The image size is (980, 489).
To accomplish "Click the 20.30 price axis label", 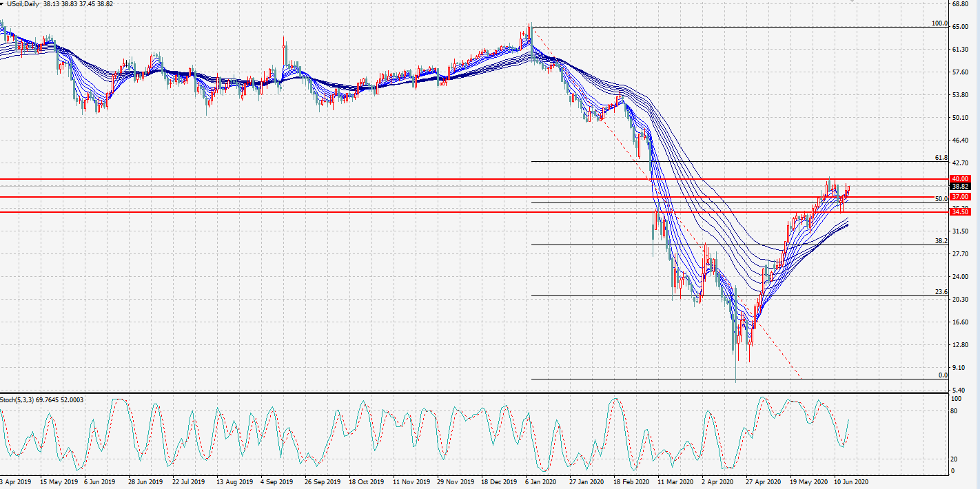I will click(961, 300).
